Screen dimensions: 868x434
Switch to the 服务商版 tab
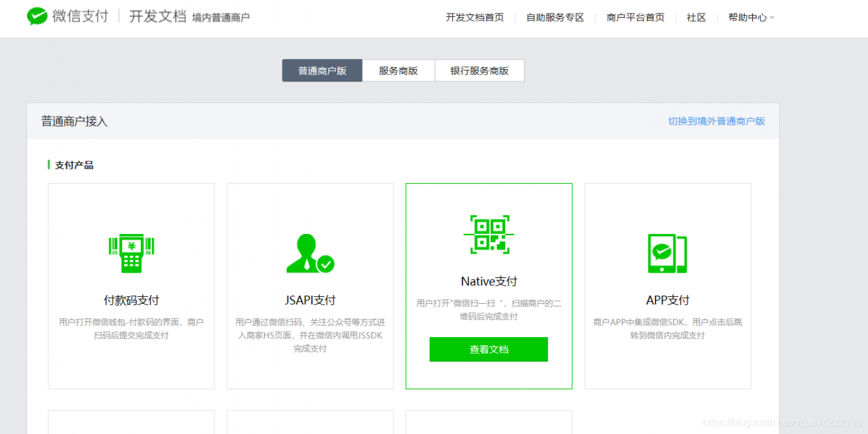pyautogui.click(x=398, y=70)
